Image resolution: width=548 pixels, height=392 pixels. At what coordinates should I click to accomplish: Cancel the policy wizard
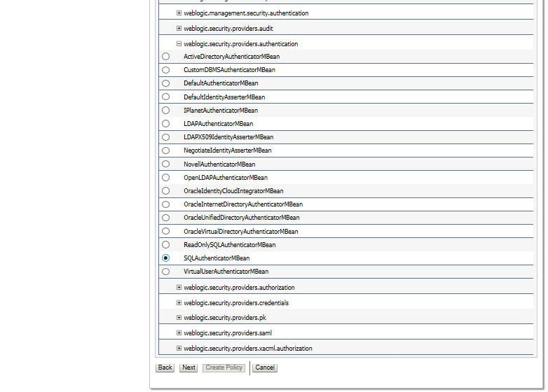[x=265, y=367]
